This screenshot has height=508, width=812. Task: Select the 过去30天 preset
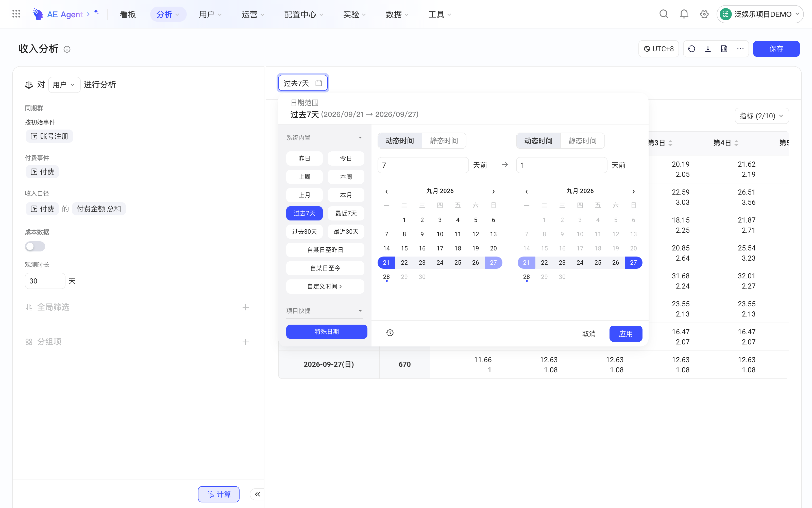pos(304,231)
